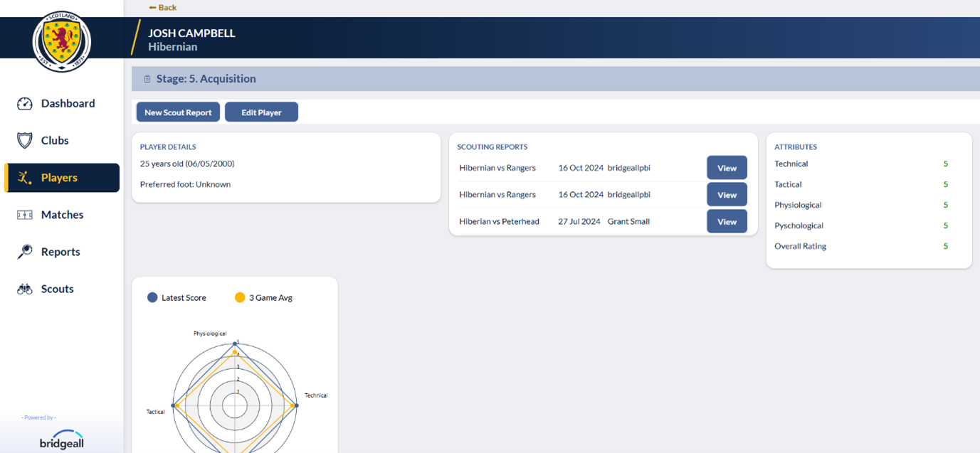Open the Dashboard menu item

(x=68, y=104)
